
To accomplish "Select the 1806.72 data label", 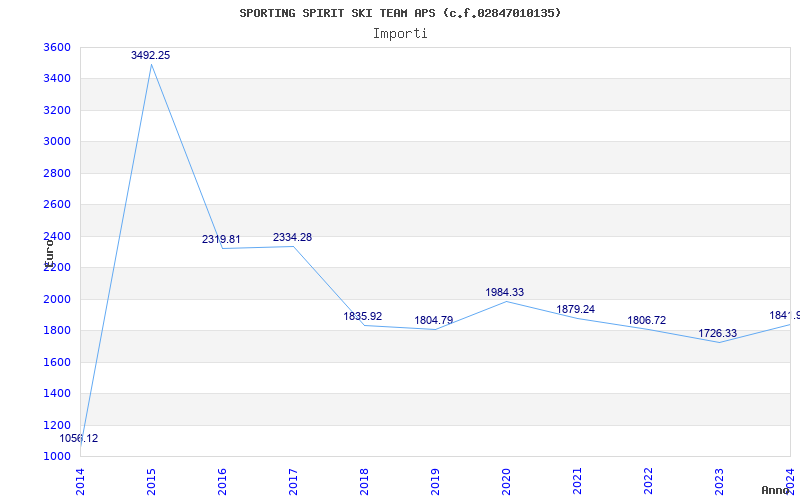I will click(x=646, y=320).
